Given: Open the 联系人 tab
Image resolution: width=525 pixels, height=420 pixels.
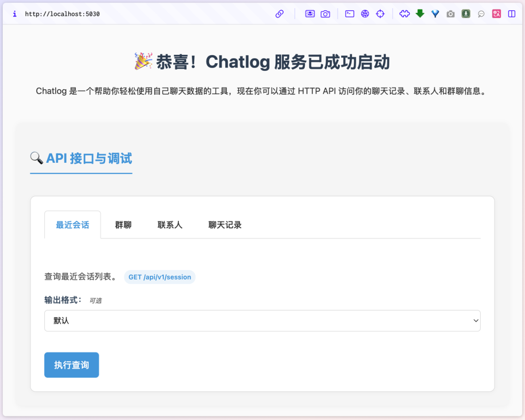Looking at the screenshot, I should pos(170,225).
